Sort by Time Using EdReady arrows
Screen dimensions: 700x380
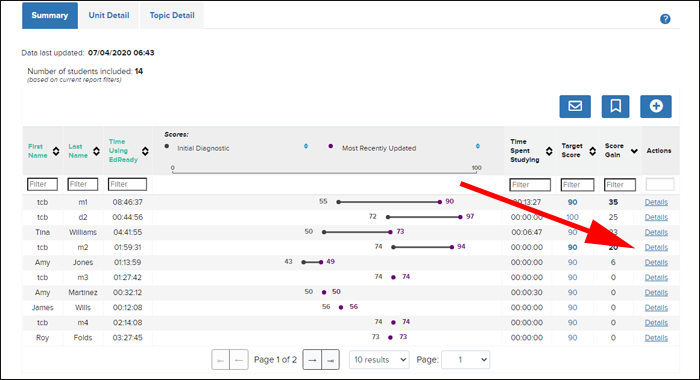tap(145, 151)
